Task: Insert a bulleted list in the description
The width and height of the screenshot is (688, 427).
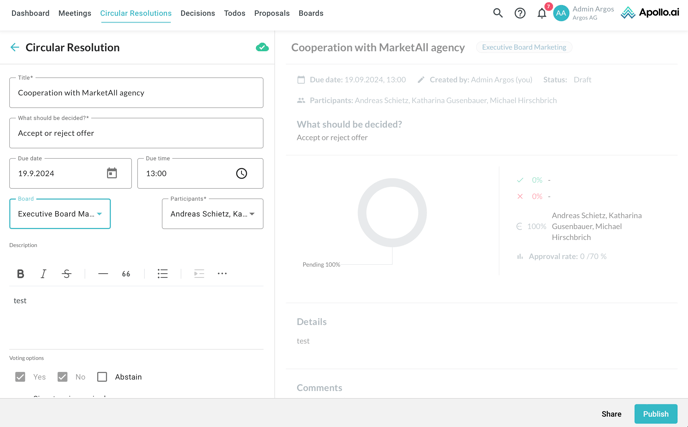Action: [163, 274]
